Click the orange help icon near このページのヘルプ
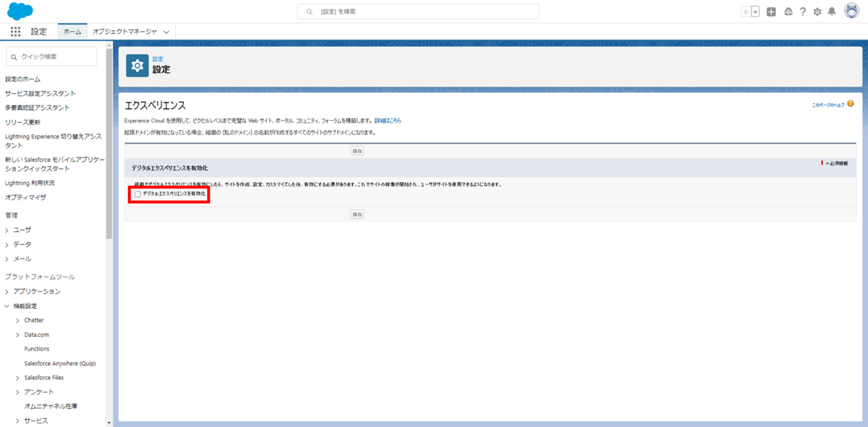The width and height of the screenshot is (868, 427). 851,104
